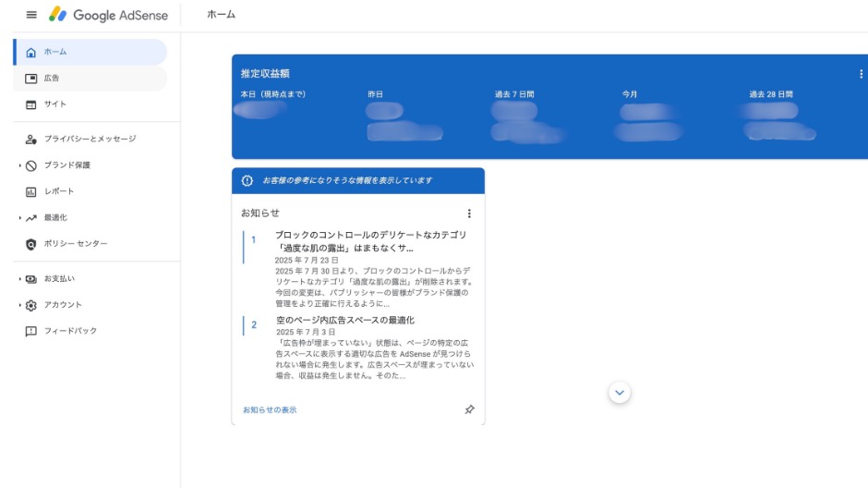Click the sites icon beside サイト

pyautogui.click(x=31, y=104)
